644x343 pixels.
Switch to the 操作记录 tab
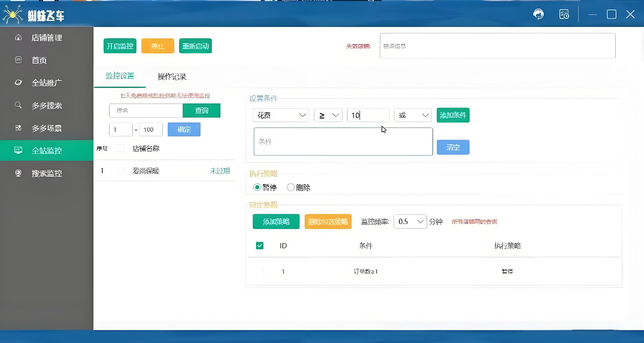(172, 76)
